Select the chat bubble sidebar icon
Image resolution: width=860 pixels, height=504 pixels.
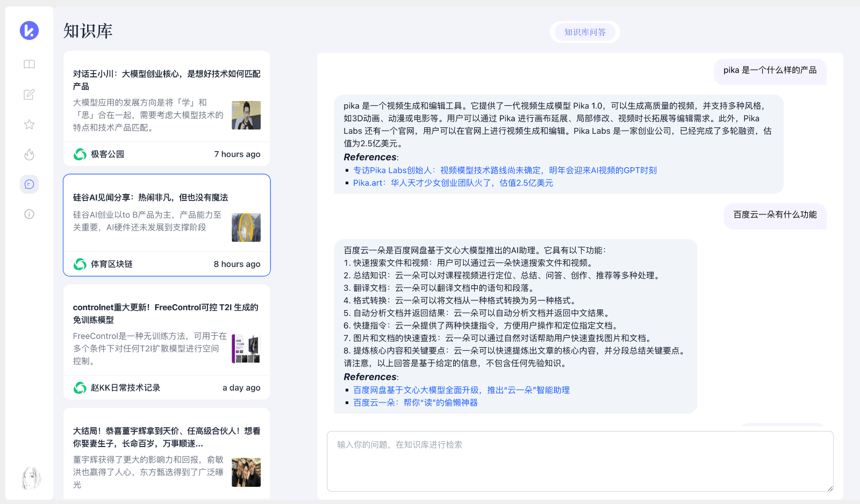click(x=29, y=184)
